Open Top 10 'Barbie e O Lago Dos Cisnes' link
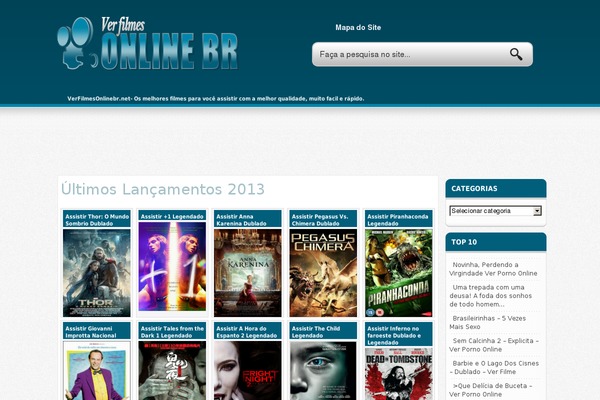The width and height of the screenshot is (600, 400). (x=494, y=367)
